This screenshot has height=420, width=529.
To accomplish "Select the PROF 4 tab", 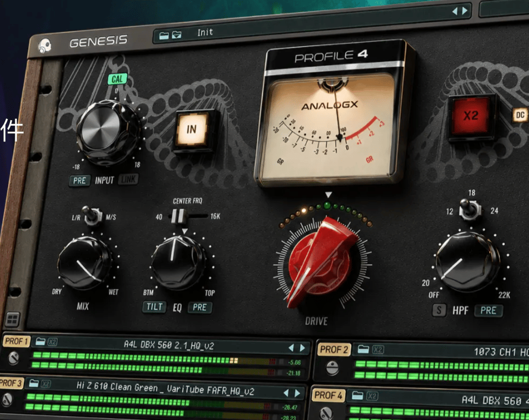I will point(328,395).
